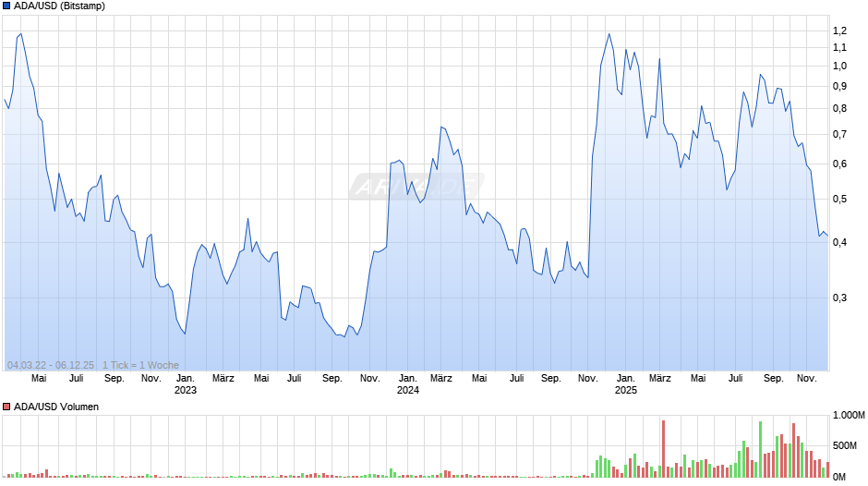Click the 500M volume axis label
Image resolution: width=868 pixels, height=486 pixels.
click(x=845, y=445)
